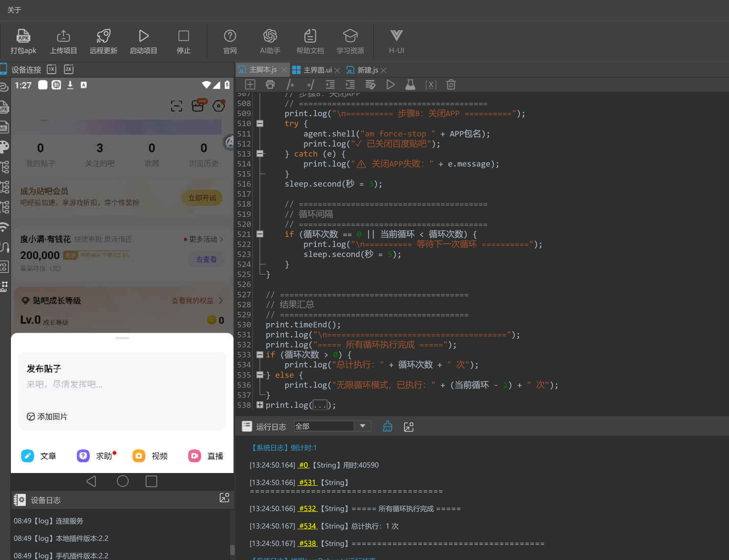Screen dimensions: 729x560
Task: Open the 全部 log filter dropdown
Action: click(x=332, y=426)
